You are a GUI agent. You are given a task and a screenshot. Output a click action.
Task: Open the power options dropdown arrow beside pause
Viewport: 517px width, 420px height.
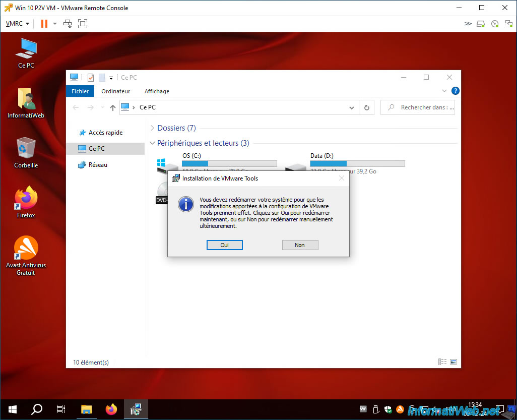(x=55, y=24)
